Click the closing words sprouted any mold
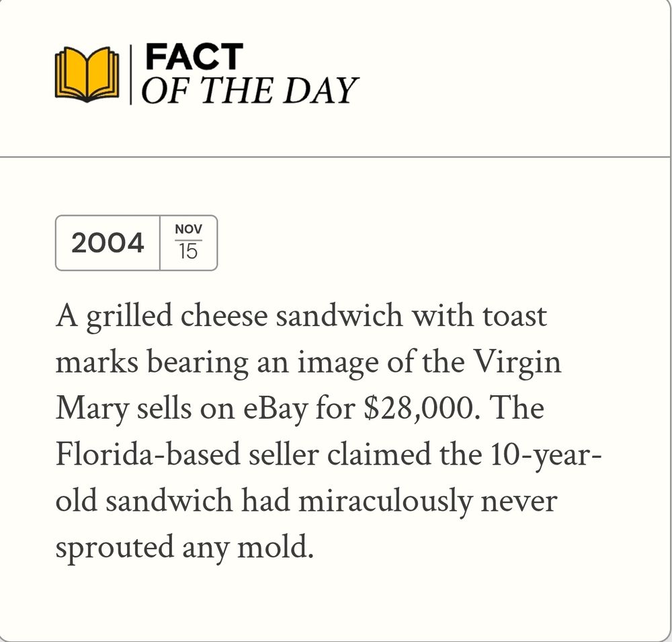The width and height of the screenshot is (672, 642). coord(185,548)
